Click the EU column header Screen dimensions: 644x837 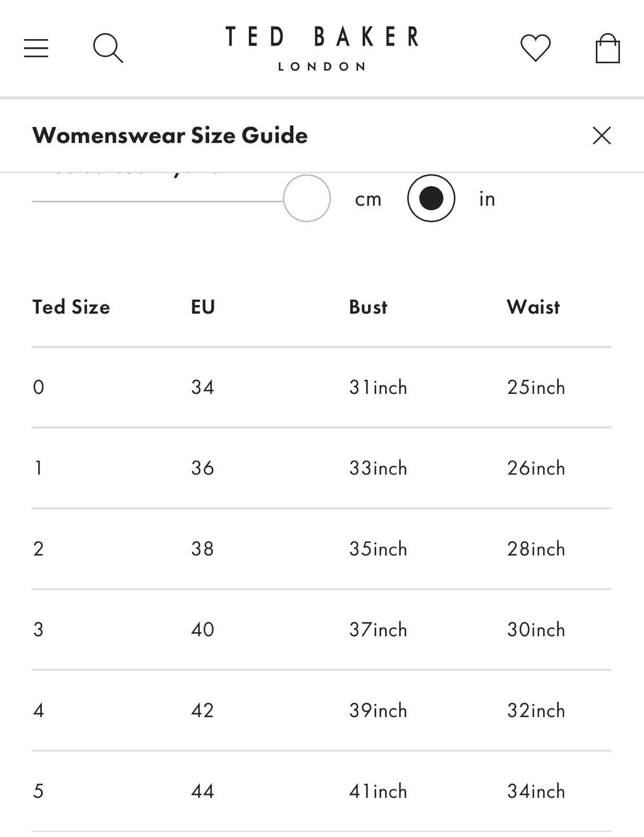pyautogui.click(x=203, y=307)
